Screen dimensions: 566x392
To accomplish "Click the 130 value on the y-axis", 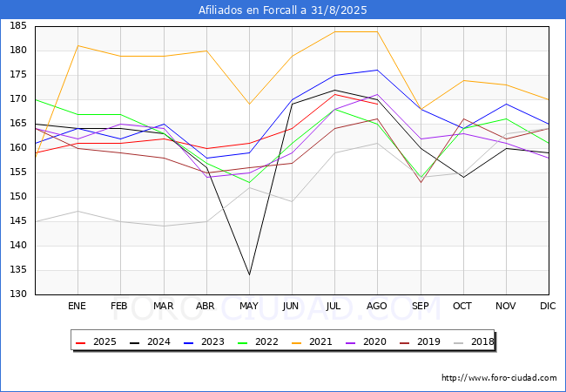I will (x=17, y=294).
